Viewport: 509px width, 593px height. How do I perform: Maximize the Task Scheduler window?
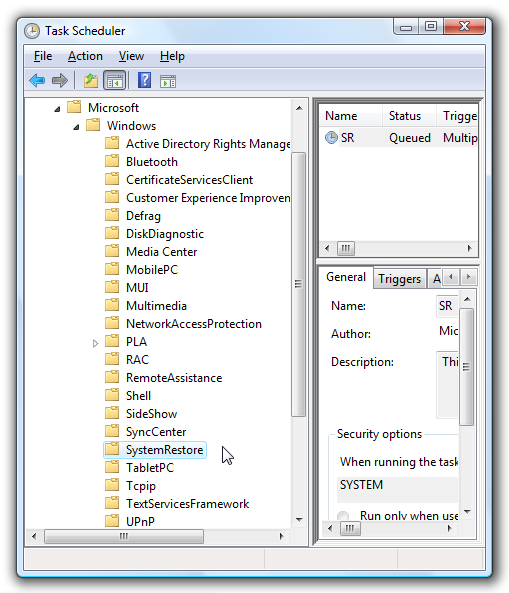[431, 26]
